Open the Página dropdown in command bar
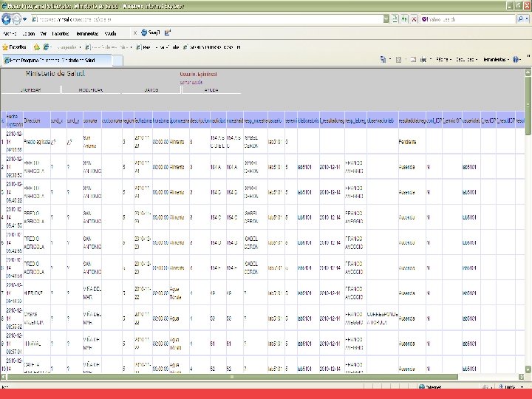Screen dimensions: 532x399 coord(443,60)
